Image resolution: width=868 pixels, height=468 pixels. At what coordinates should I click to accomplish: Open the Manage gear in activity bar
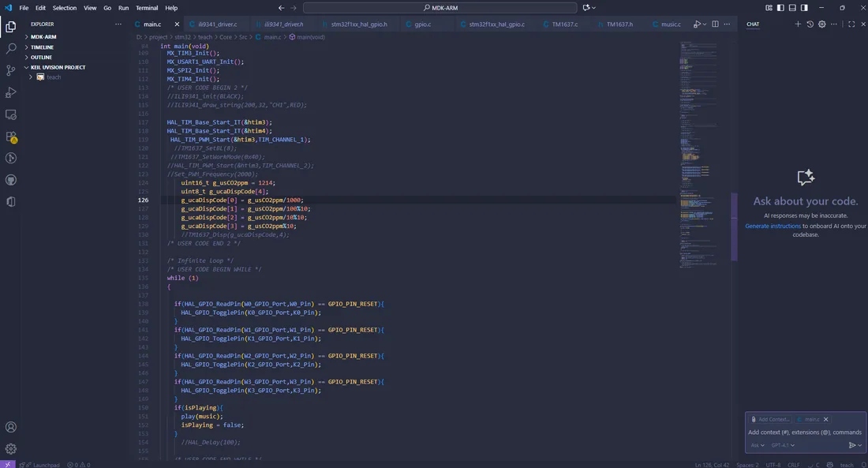click(x=10, y=448)
